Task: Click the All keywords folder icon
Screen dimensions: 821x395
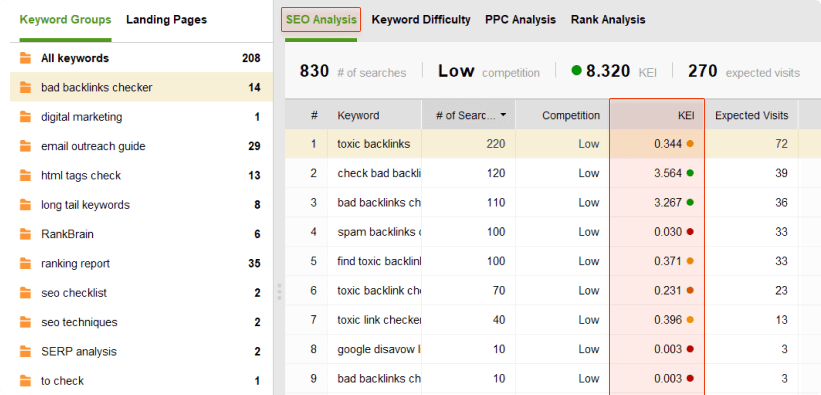Action: [x=25, y=58]
